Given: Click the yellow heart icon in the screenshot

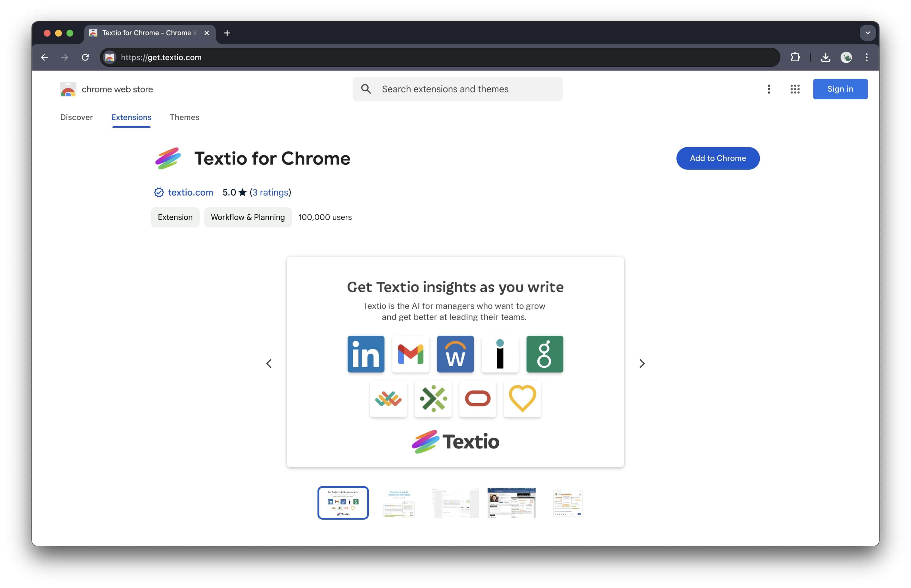Looking at the screenshot, I should pos(522,399).
